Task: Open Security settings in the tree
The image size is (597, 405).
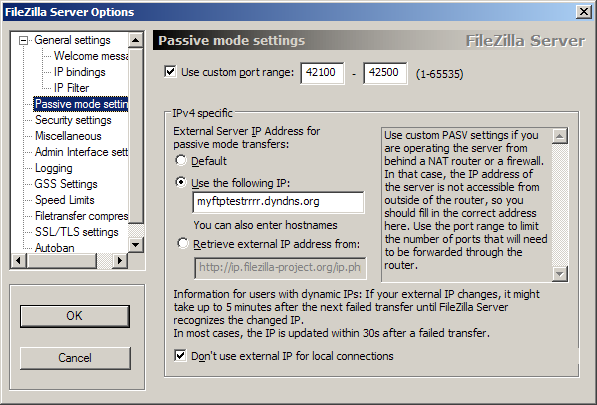Action: pyautogui.click(x=73, y=120)
